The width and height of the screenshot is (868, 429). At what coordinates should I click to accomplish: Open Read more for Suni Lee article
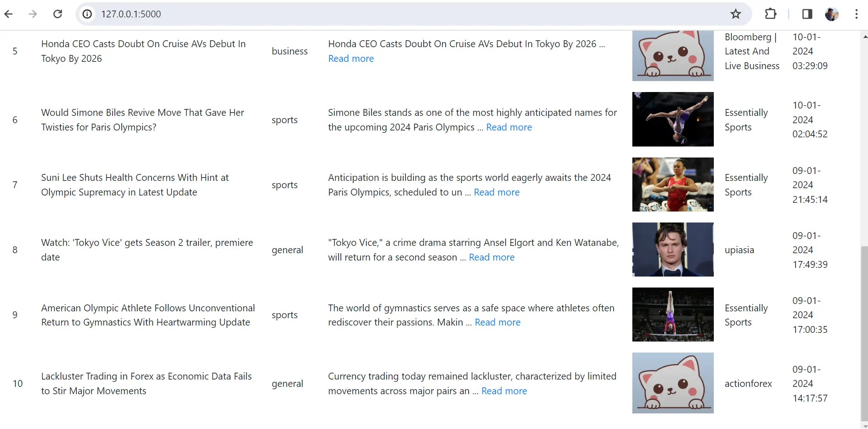coord(496,192)
